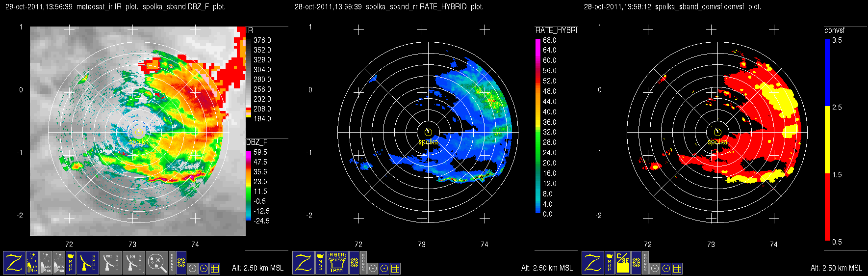Screen dimensions: 868x276
Task: Toggle the MAP overlay in the convsf panel
Action: 610,263
